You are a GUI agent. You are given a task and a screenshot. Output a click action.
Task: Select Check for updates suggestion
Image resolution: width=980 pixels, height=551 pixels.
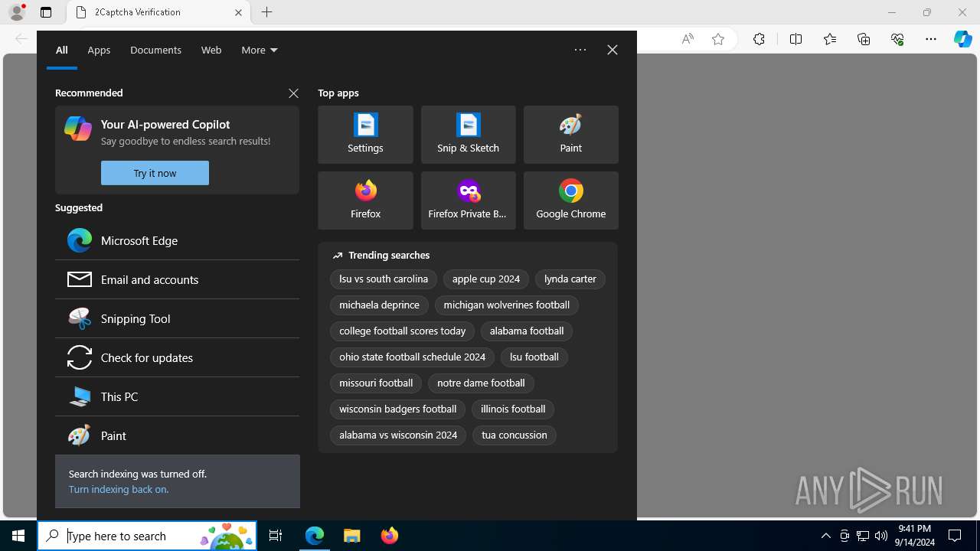click(177, 357)
